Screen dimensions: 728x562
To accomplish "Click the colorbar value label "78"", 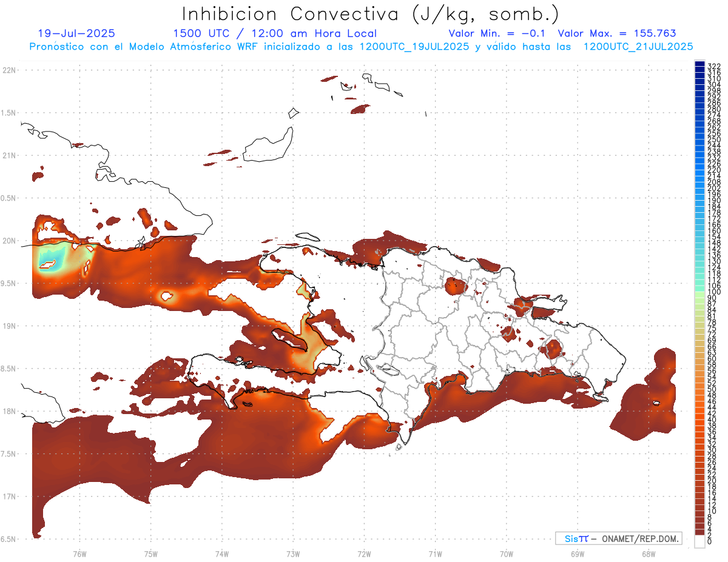I will click(712, 322).
